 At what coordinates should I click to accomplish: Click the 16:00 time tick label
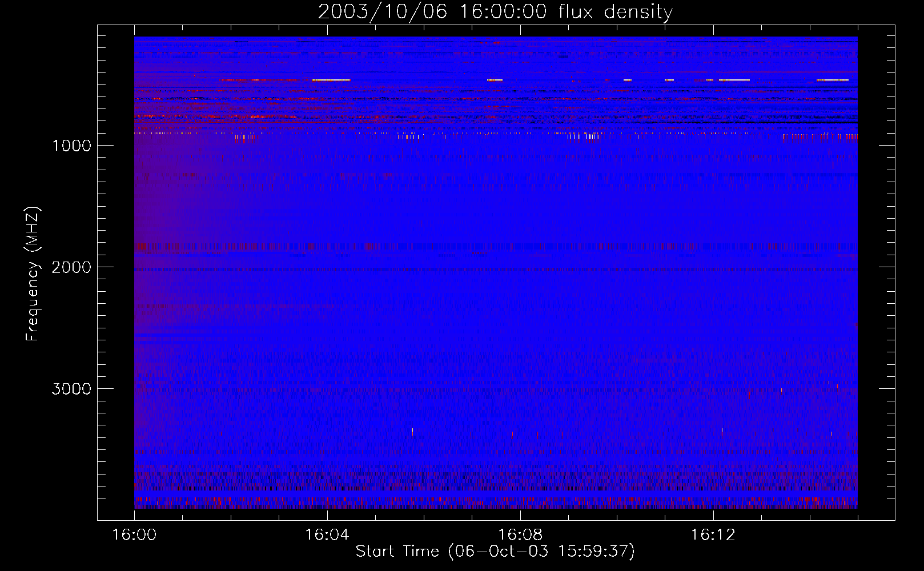134,535
